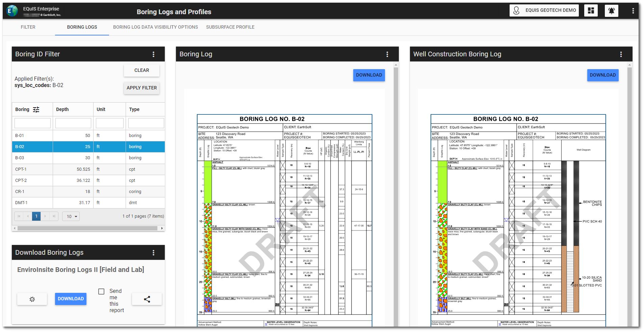The width and height of the screenshot is (644, 332).
Task: Click the Depth column filter input field
Action: click(73, 123)
